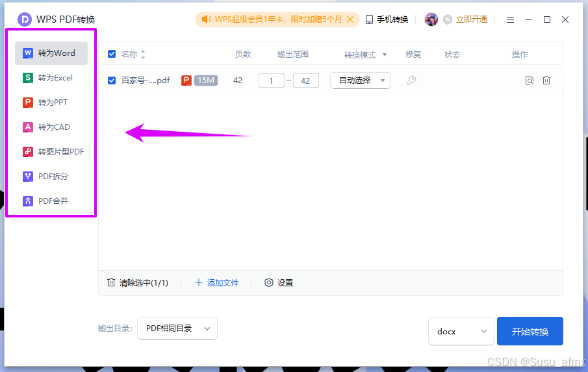Click the WPS PDF转换 logo icon
Screen dimensions: 588x372
(x=25, y=19)
